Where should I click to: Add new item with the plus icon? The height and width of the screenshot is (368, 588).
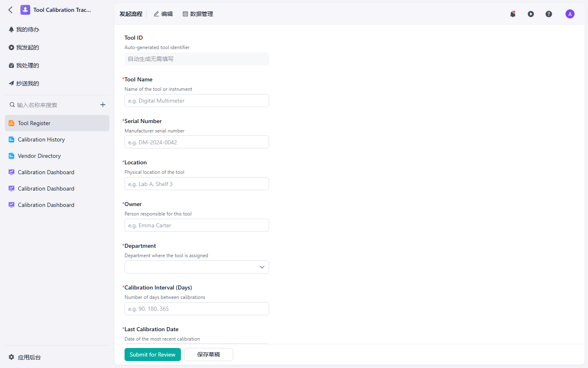coord(103,105)
